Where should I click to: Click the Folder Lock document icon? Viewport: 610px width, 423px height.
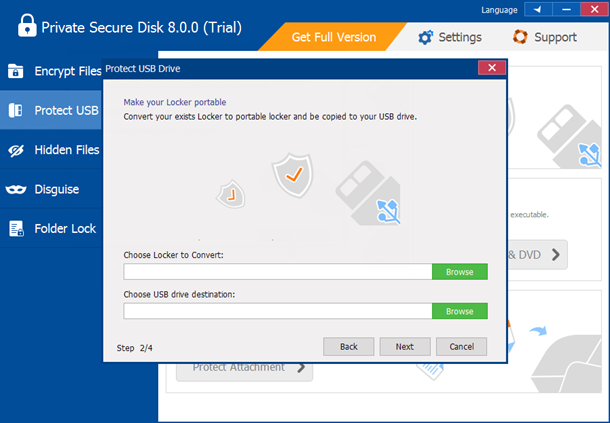point(16,228)
